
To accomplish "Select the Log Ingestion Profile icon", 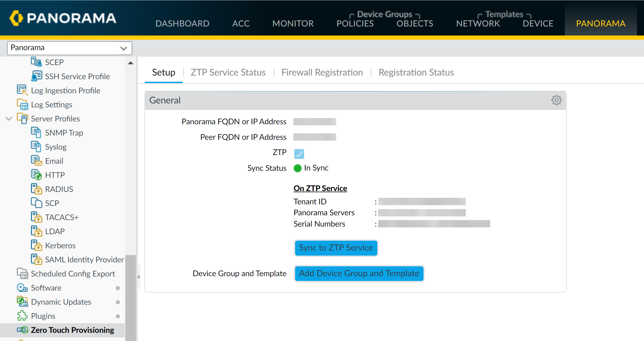I will click(22, 90).
